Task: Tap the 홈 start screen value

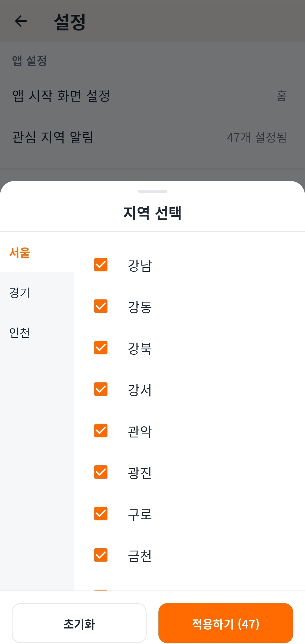Action: [x=282, y=96]
